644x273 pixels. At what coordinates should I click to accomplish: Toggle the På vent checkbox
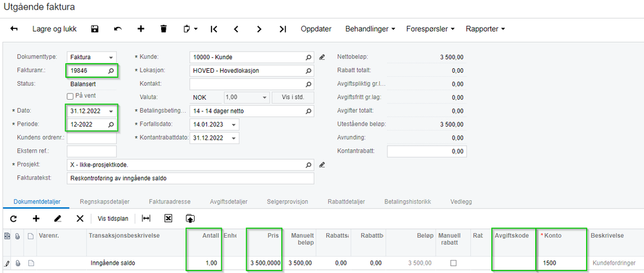tap(70, 96)
